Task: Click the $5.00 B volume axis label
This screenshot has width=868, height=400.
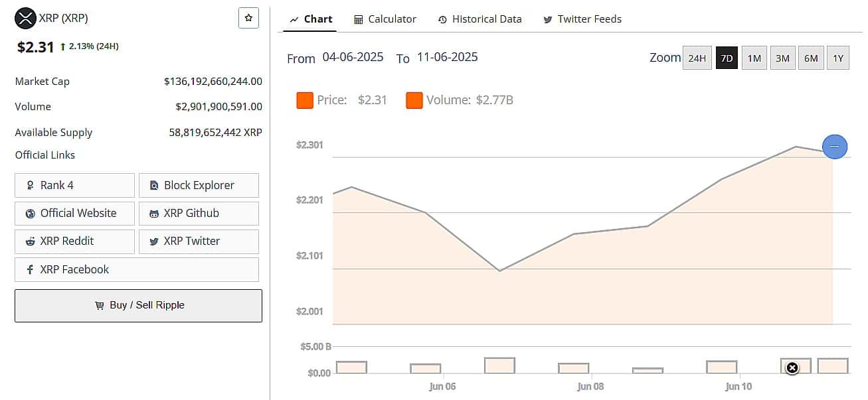Action: tap(316, 346)
